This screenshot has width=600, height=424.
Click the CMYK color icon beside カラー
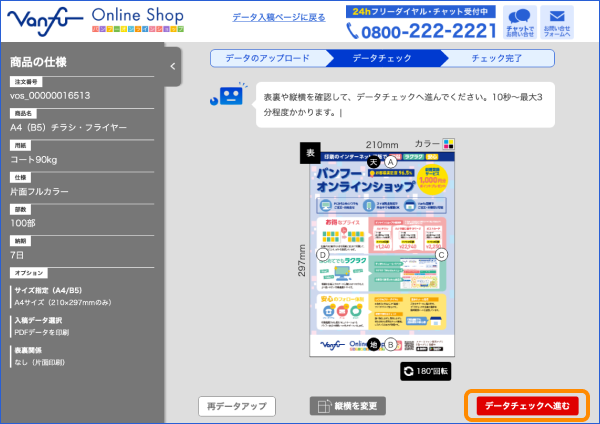tap(448, 144)
